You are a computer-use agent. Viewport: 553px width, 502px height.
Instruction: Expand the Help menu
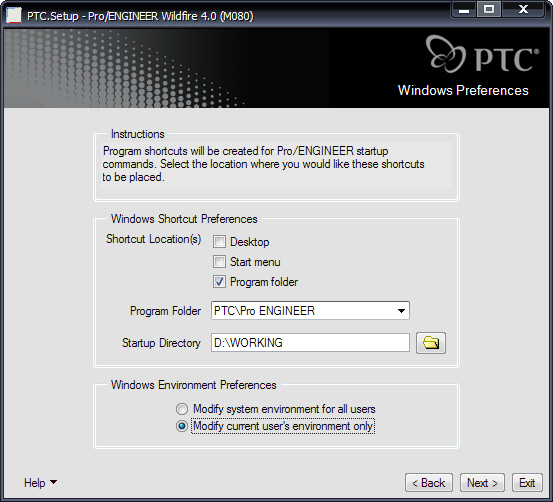pyautogui.click(x=40, y=483)
